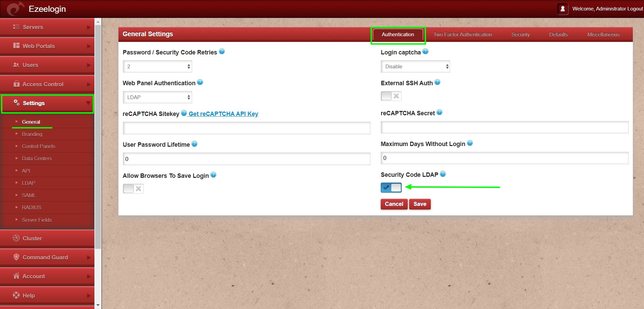This screenshot has width=644, height=309.
Task: Open Login captcha dropdown
Action: (415, 67)
